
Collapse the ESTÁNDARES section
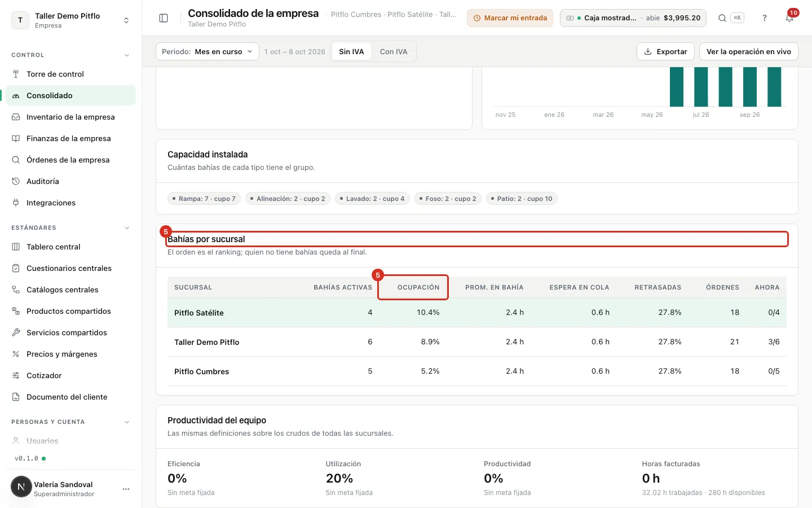pos(127,228)
